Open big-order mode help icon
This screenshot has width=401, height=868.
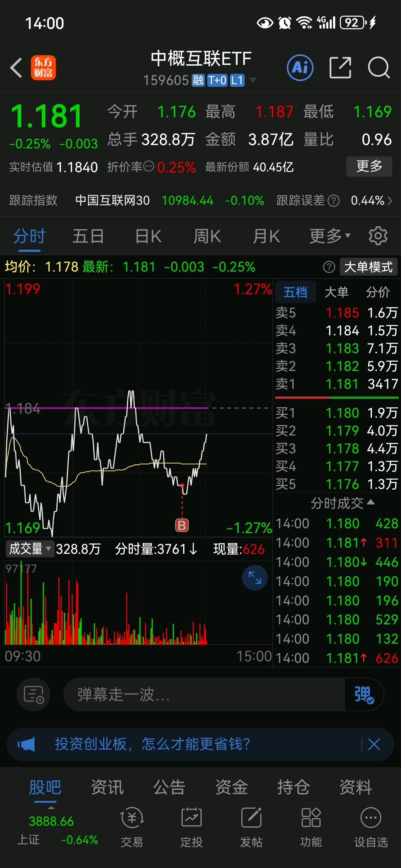329,267
